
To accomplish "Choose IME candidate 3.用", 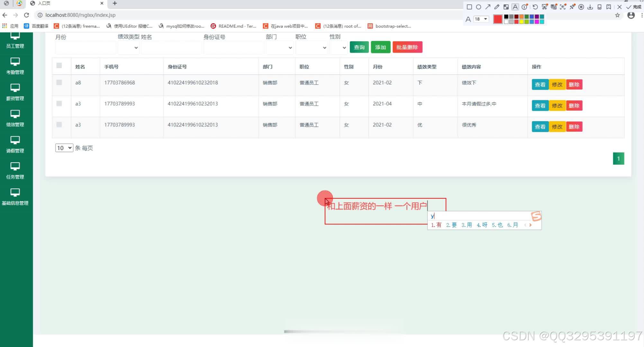I will (x=467, y=225).
